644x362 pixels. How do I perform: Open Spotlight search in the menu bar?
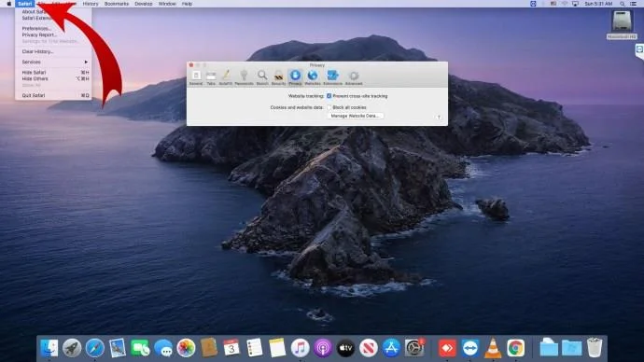click(623, 4)
